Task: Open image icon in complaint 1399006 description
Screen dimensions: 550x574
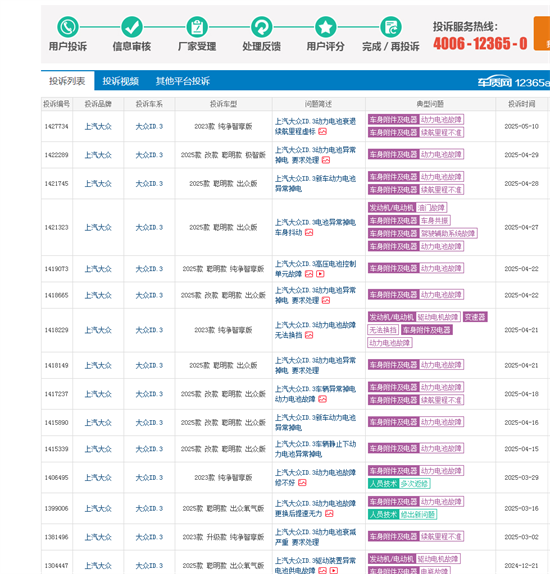Action: click(x=329, y=514)
